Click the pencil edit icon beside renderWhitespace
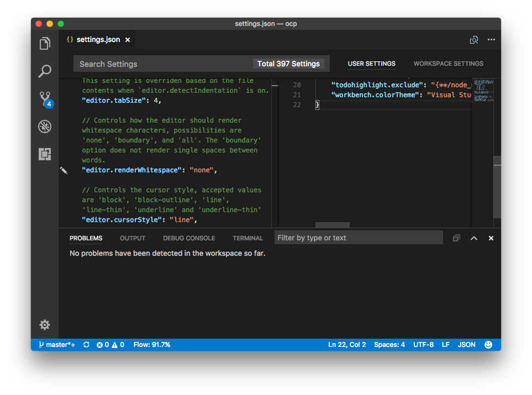This screenshot has width=532, height=395. [64, 170]
